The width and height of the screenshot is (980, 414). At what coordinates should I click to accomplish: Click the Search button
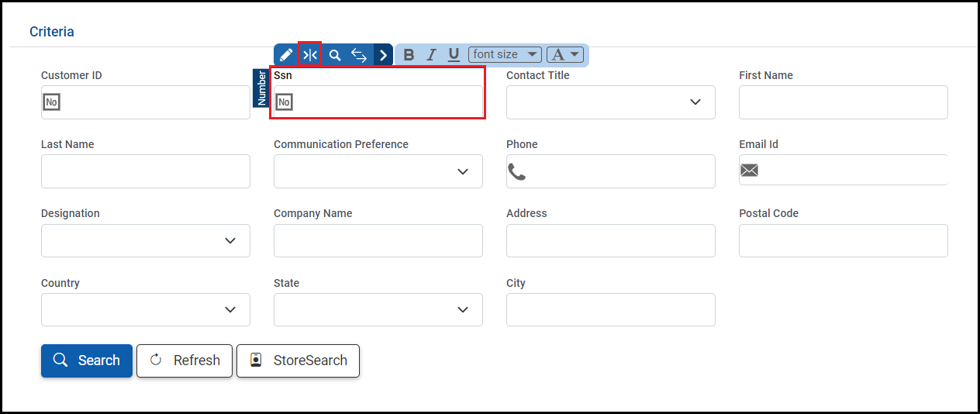click(x=87, y=361)
